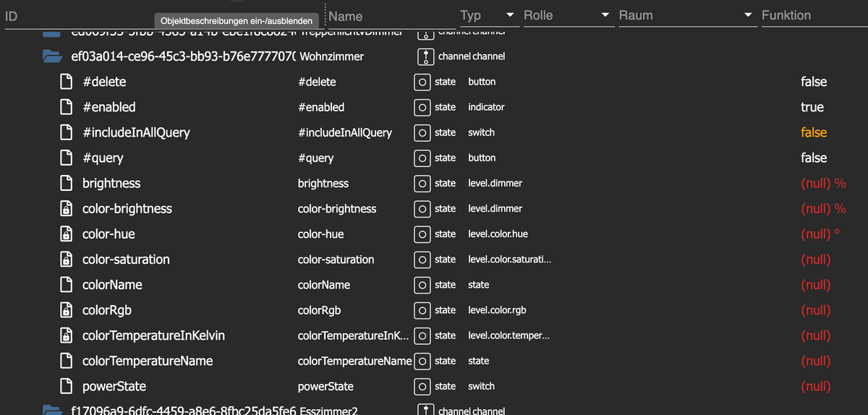Click the brightness (null) % value
Image resolution: width=868 pixels, height=415 pixels.
(x=822, y=184)
